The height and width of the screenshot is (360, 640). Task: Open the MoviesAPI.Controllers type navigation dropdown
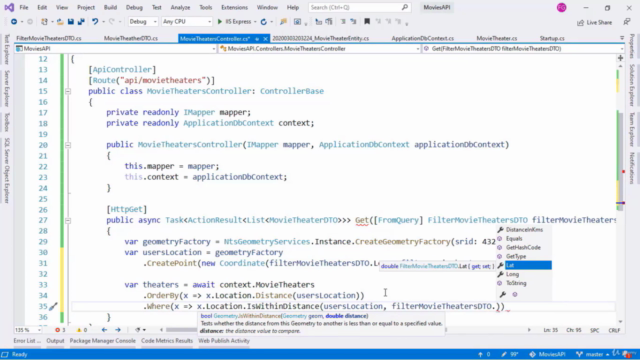click(320, 49)
